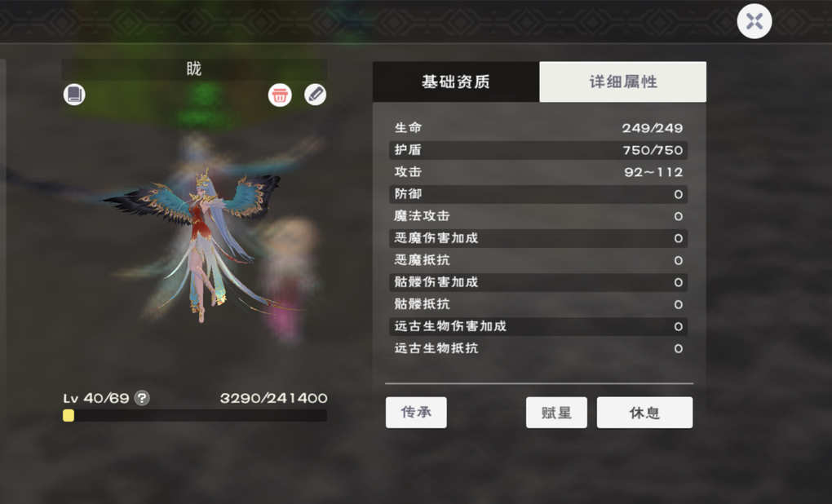832x504 pixels.
Task: Click the 赋星 button
Action: coord(556,412)
